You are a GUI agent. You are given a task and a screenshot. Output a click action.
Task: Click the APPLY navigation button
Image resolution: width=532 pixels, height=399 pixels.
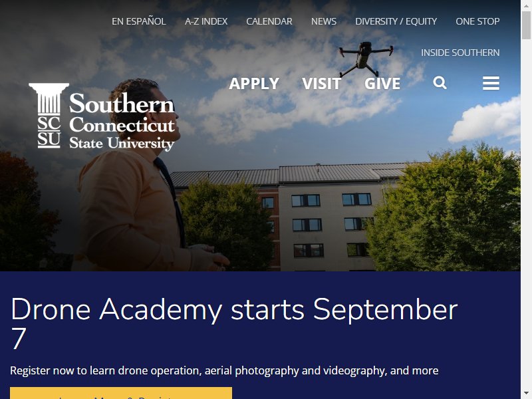[x=254, y=84]
